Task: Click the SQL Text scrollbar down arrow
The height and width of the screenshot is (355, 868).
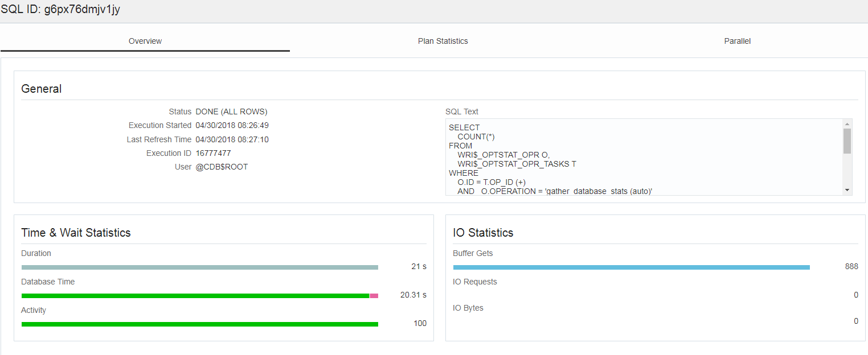Action: pyautogui.click(x=847, y=190)
